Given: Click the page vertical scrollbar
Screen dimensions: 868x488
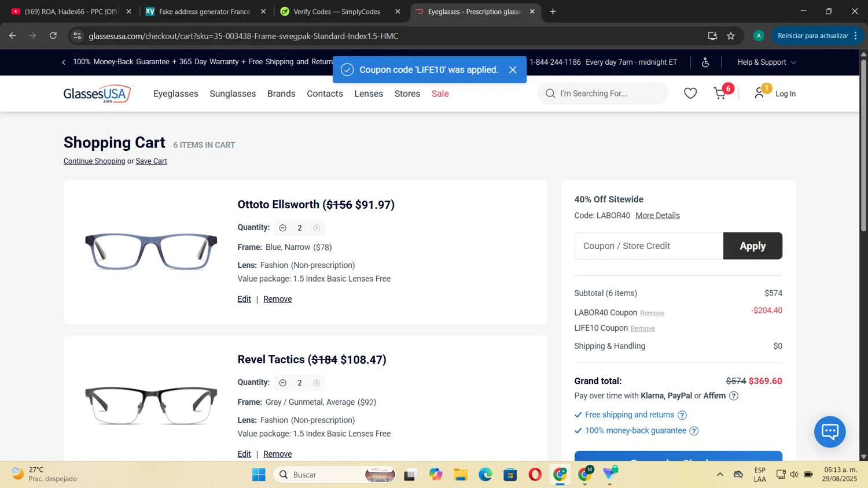Looking at the screenshot, I should pos(863,145).
